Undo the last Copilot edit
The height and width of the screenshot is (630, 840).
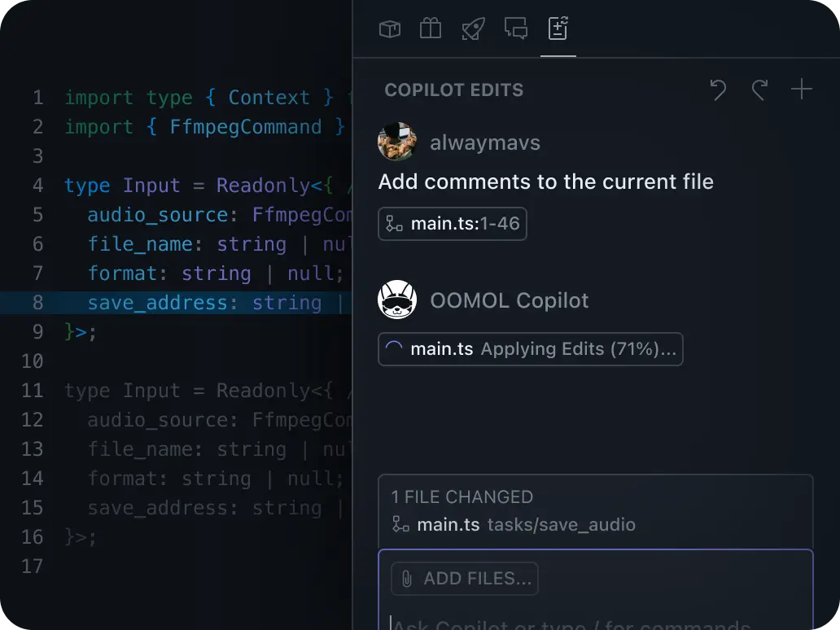(x=719, y=90)
